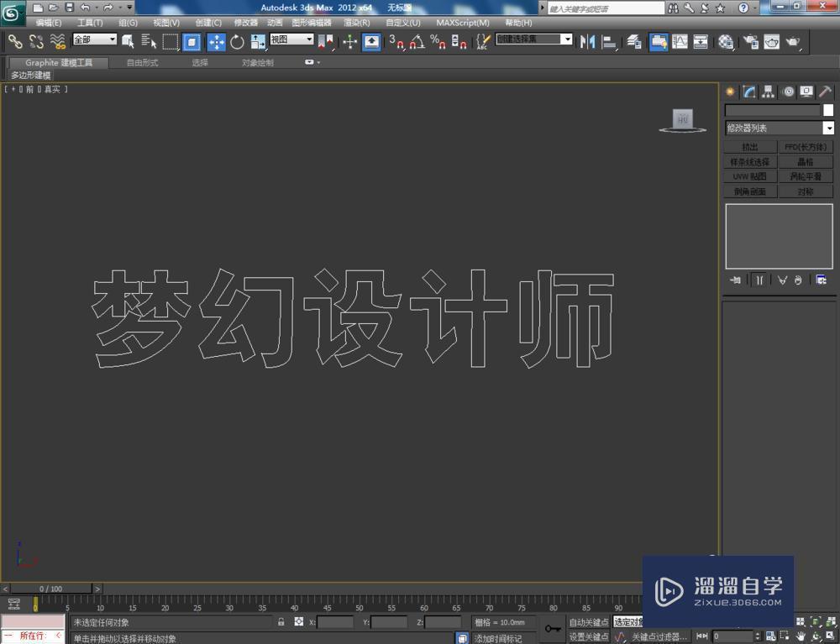Switch to the 自由形式 ribbon tab
Viewport: 840px width, 644px height.
pos(141,61)
